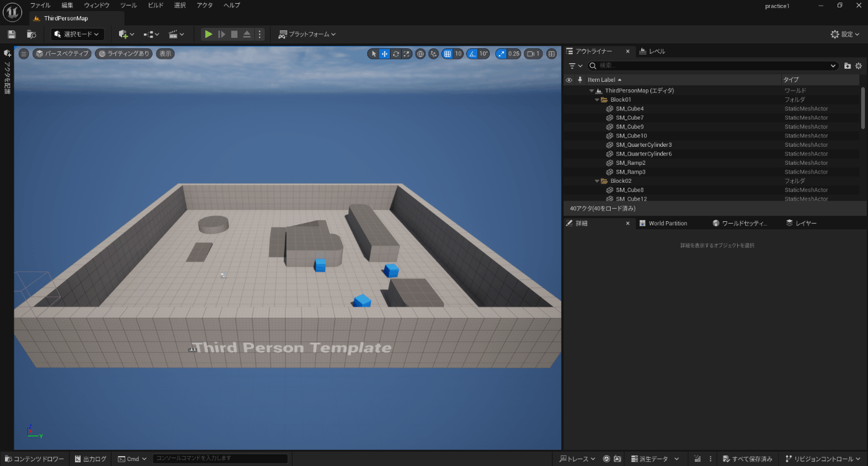Open the ウィンドウ menu
Viewport: 868px width, 466px height.
click(x=97, y=5)
